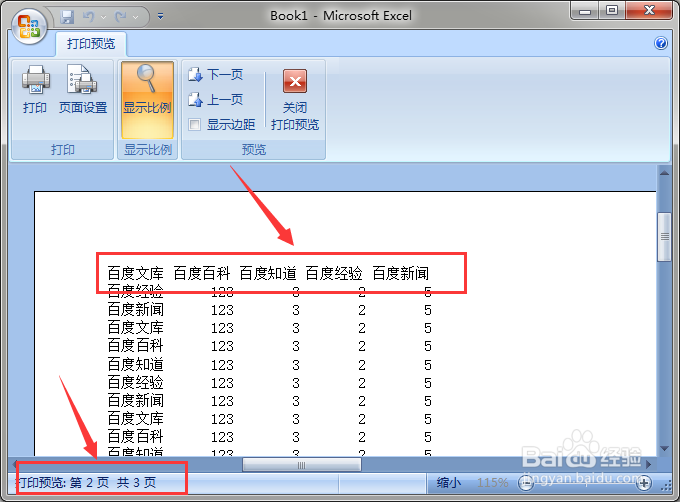
Task: Click the 115% zoom level value
Action: 493,482
